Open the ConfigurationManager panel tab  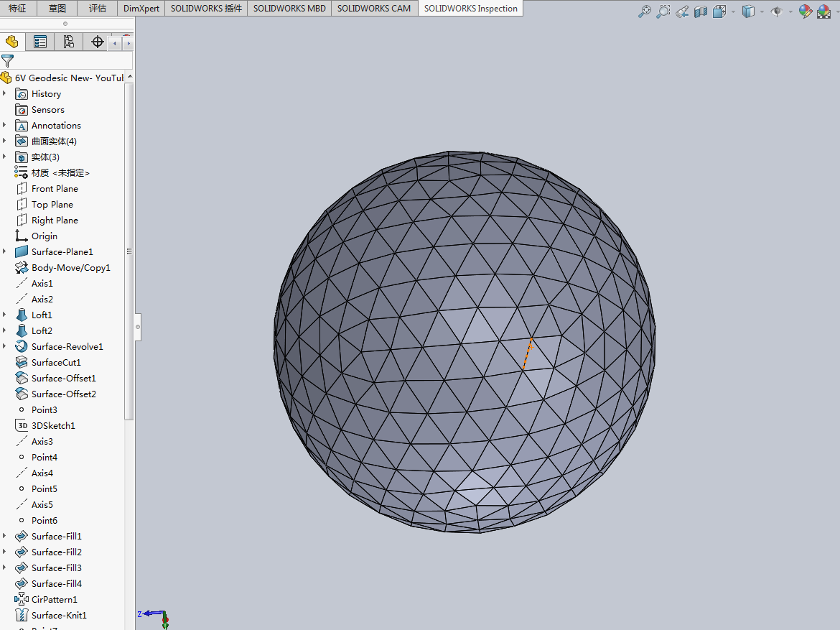pyautogui.click(x=68, y=42)
